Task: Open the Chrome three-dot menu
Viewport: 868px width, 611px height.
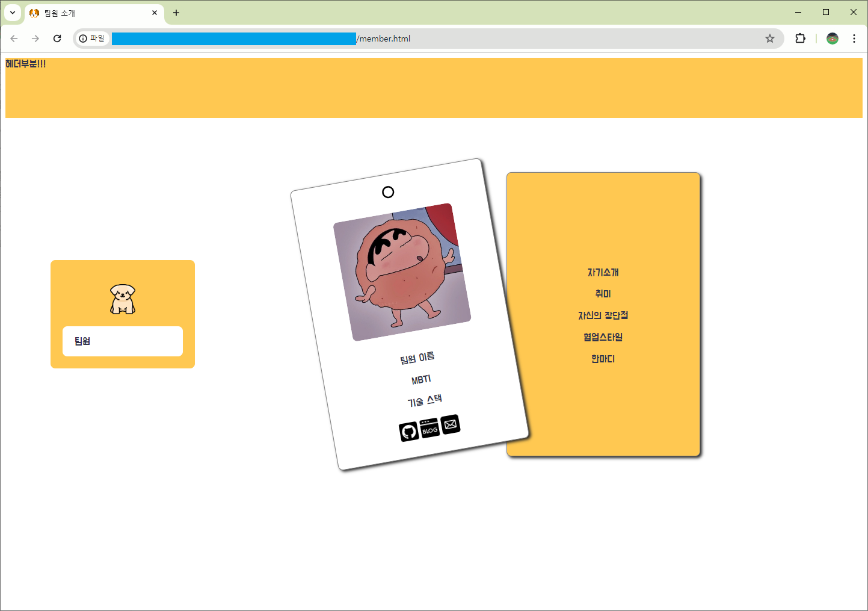Action: point(854,39)
